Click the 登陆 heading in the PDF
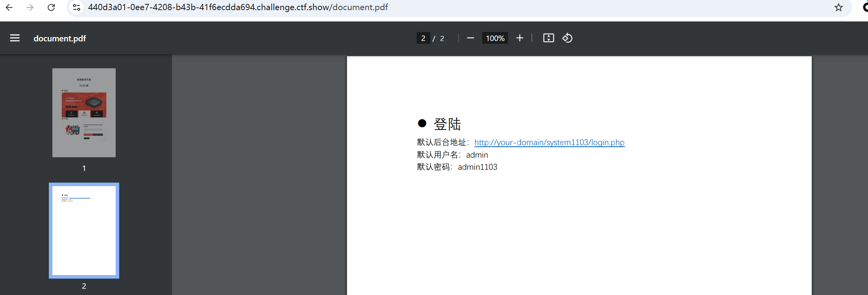Screen dimensions: 868x295 (x=447, y=124)
